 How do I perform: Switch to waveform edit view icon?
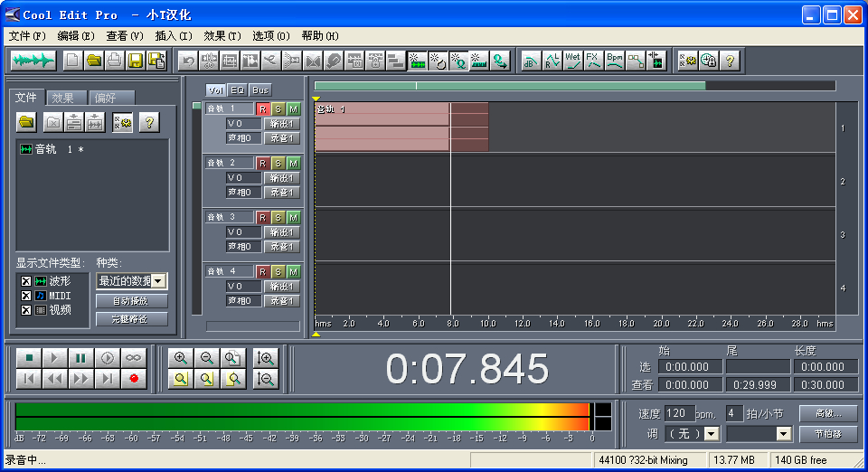33,61
